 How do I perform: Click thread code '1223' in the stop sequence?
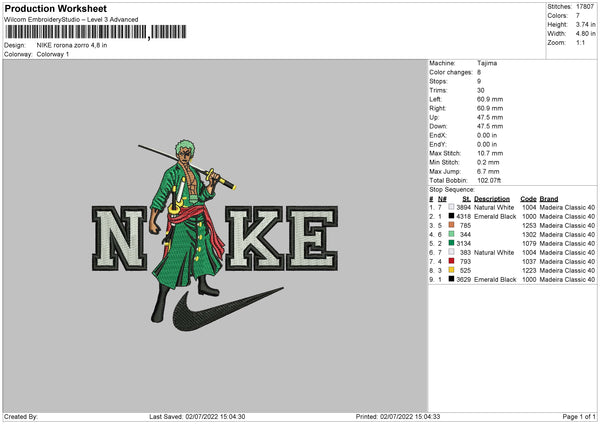529,271
